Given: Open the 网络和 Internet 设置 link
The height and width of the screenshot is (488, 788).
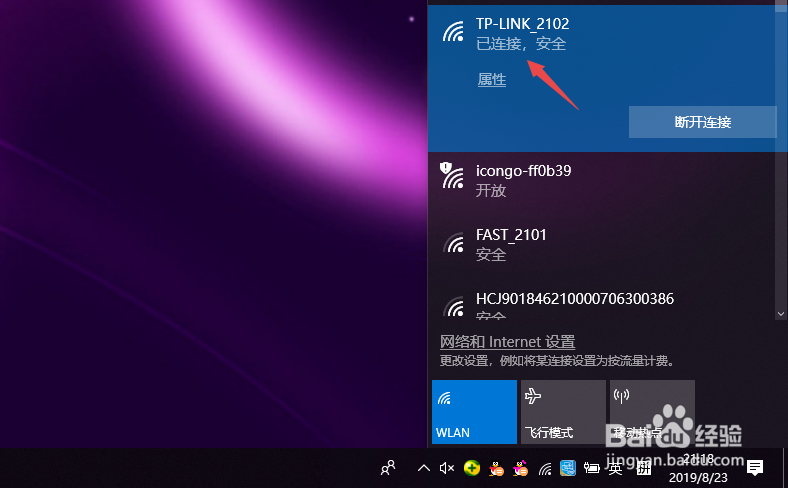Looking at the screenshot, I should [508, 342].
